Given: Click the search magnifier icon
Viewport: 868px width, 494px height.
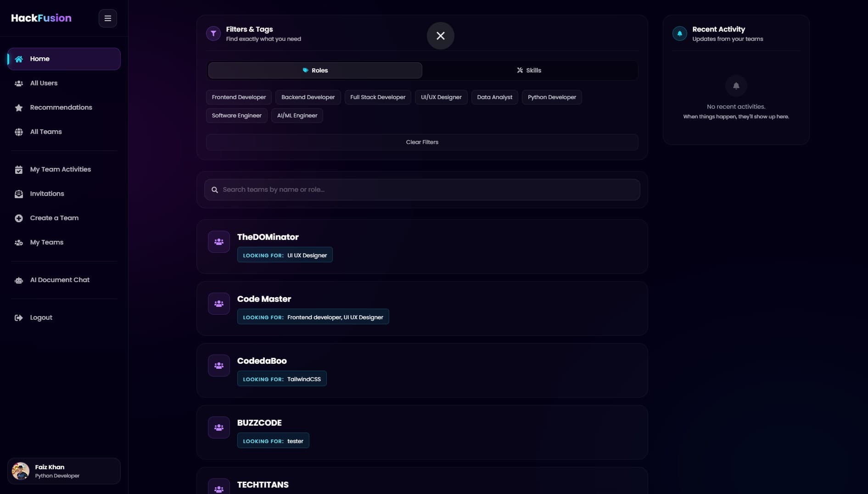Looking at the screenshot, I should click(x=214, y=190).
